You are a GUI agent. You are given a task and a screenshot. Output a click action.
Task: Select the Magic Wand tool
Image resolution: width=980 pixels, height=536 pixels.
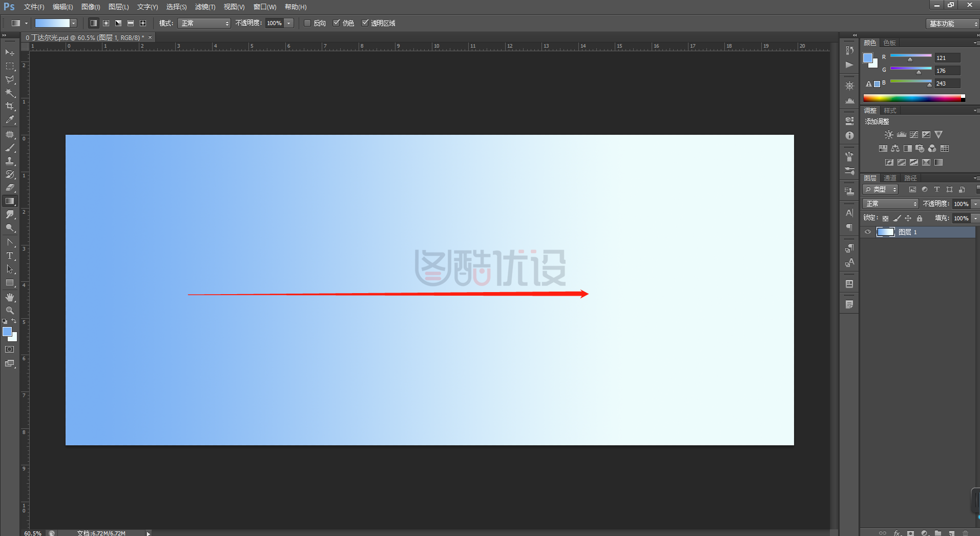[10, 93]
